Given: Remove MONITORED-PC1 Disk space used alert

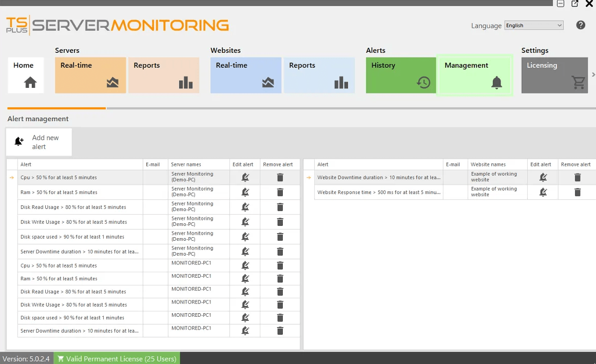Looking at the screenshot, I should pos(280,318).
